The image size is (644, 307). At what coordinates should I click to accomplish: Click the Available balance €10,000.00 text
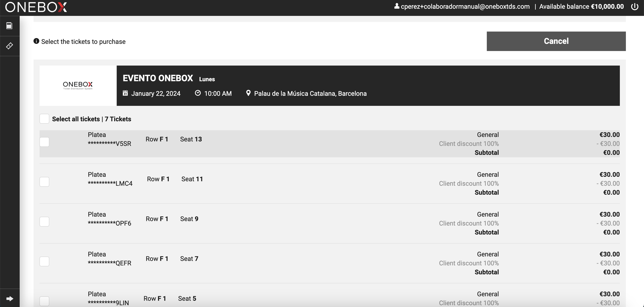pyautogui.click(x=581, y=6)
